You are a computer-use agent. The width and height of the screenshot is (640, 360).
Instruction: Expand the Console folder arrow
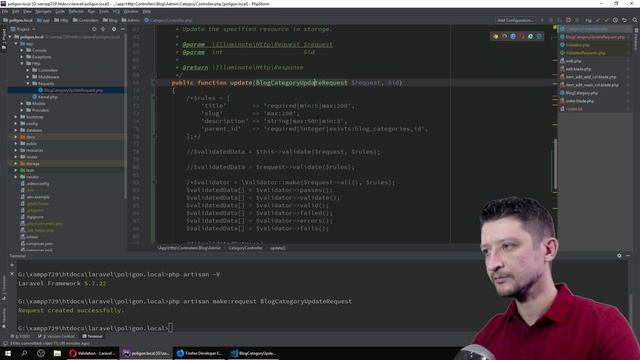(22, 50)
